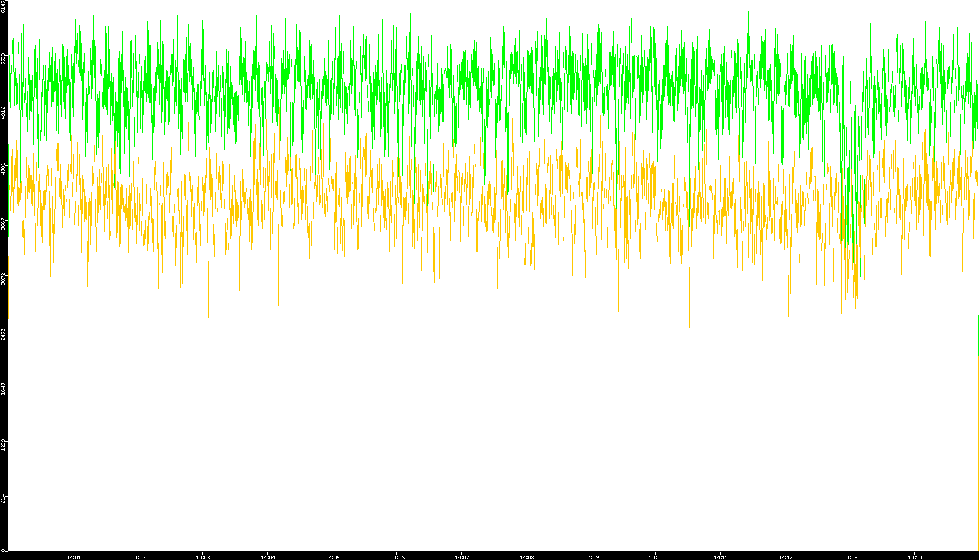Click the 14:08 label below the chart

[x=527, y=557]
